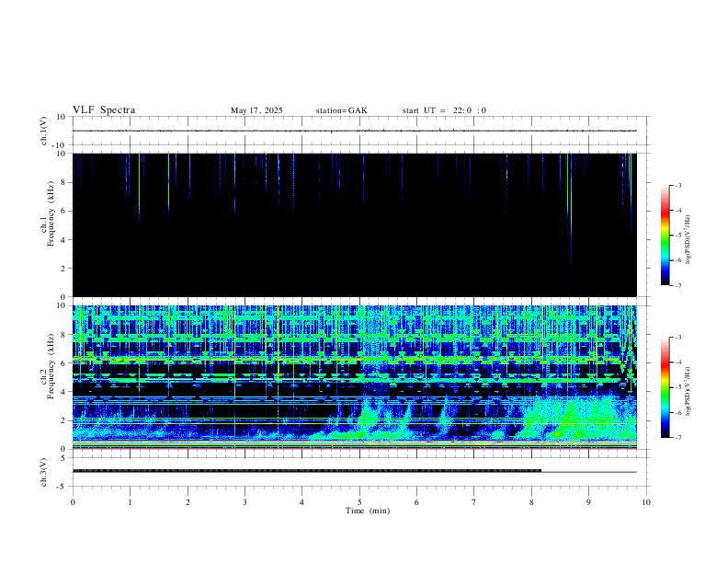This screenshot has height=563, width=728.
Task: Click time axis tick label "9"
Action: (x=588, y=502)
